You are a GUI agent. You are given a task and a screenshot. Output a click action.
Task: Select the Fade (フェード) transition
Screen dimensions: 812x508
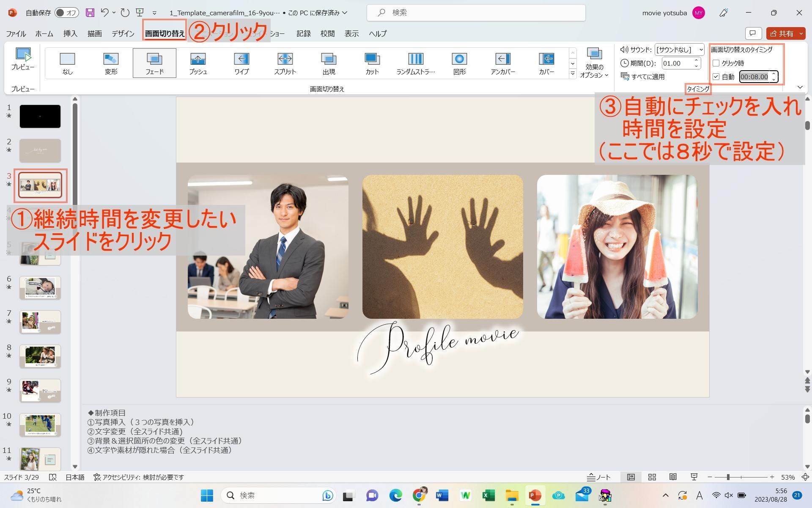coord(154,63)
